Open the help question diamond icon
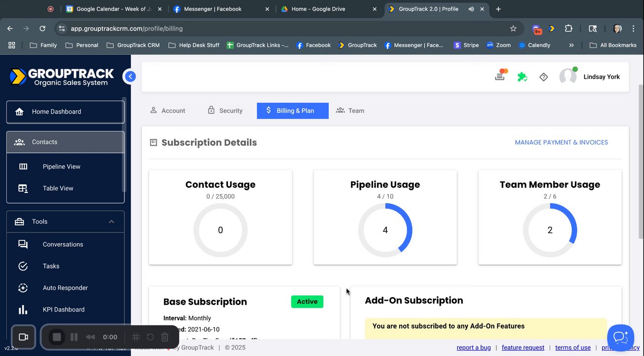 pos(544,77)
